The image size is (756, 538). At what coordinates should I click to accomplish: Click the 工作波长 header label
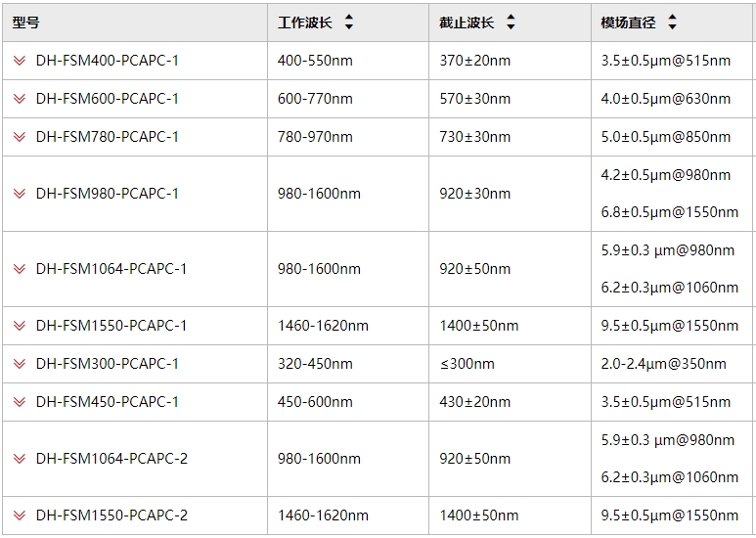pyautogui.click(x=305, y=22)
